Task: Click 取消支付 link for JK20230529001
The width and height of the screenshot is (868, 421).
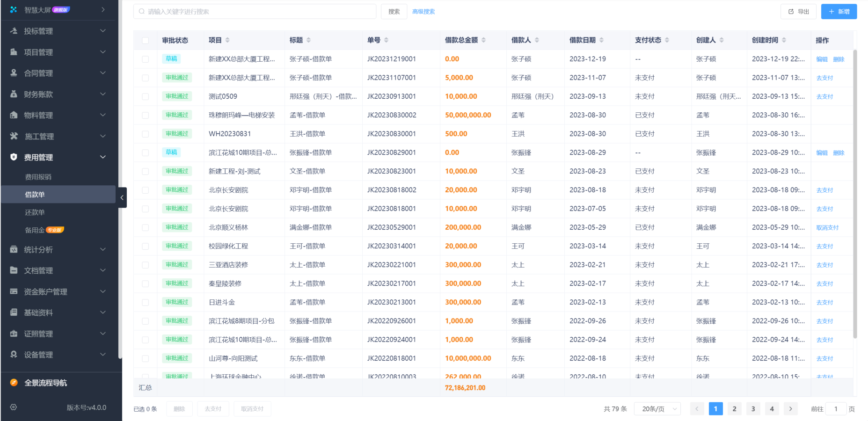Action: tap(827, 227)
